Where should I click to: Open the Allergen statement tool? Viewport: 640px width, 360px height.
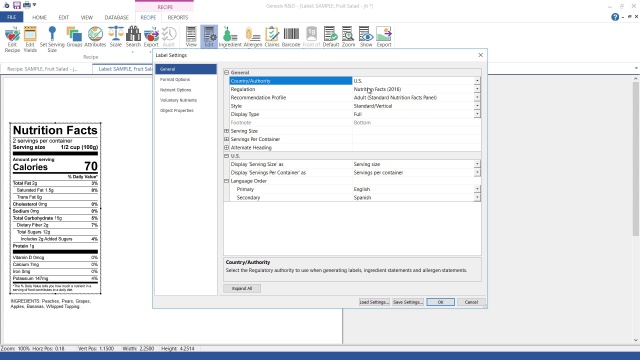tap(253, 37)
